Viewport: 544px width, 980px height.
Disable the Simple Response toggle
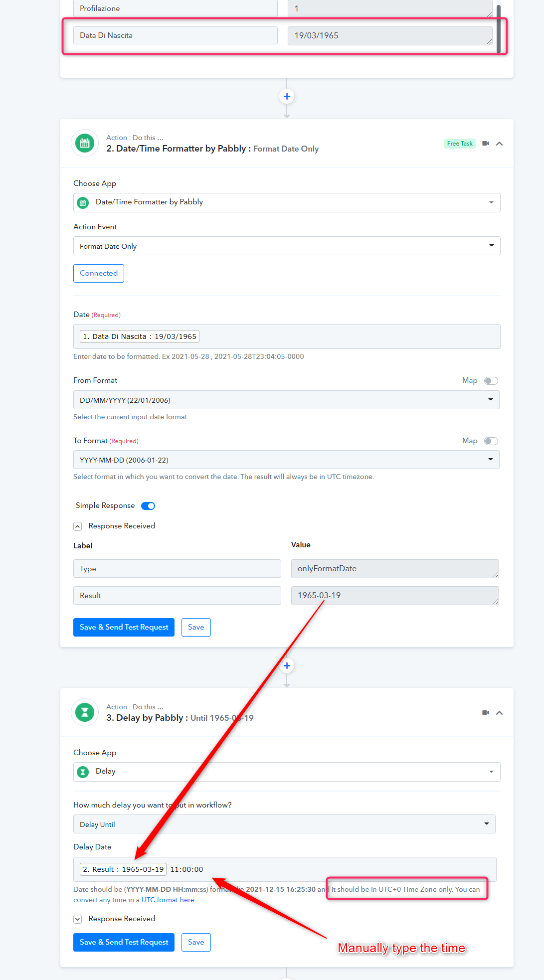148,506
